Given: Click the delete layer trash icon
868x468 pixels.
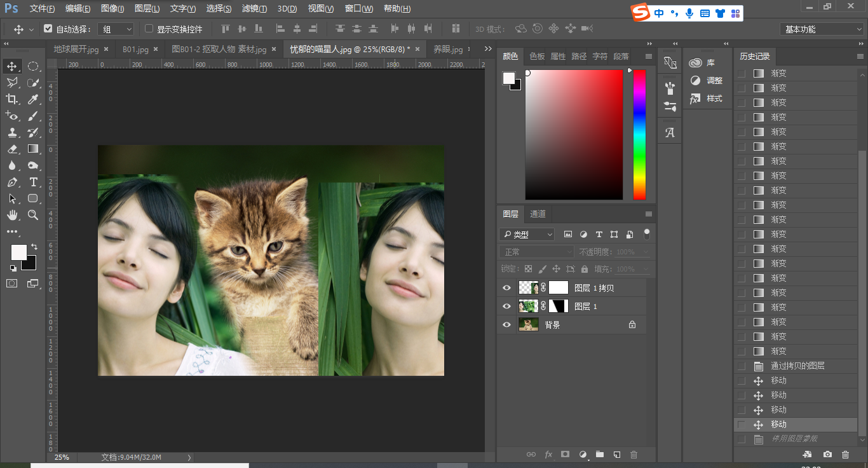Looking at the screenshot, I should tap(634, 455).
